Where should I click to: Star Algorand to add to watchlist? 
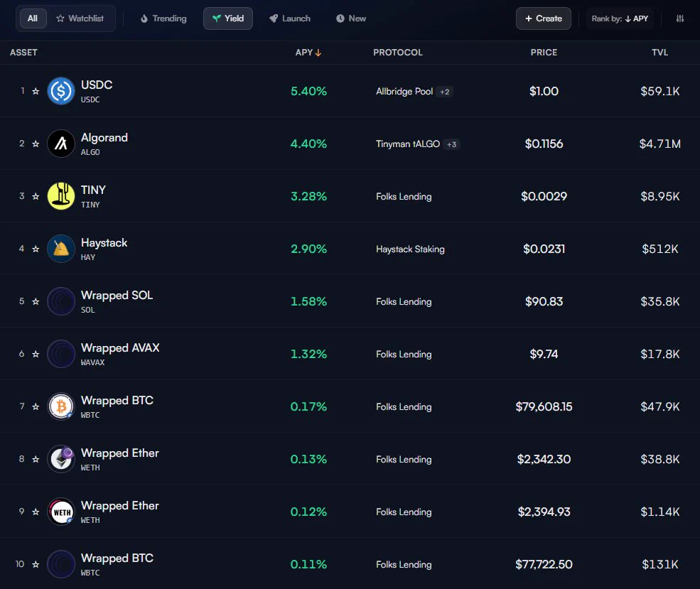[36, 144]
